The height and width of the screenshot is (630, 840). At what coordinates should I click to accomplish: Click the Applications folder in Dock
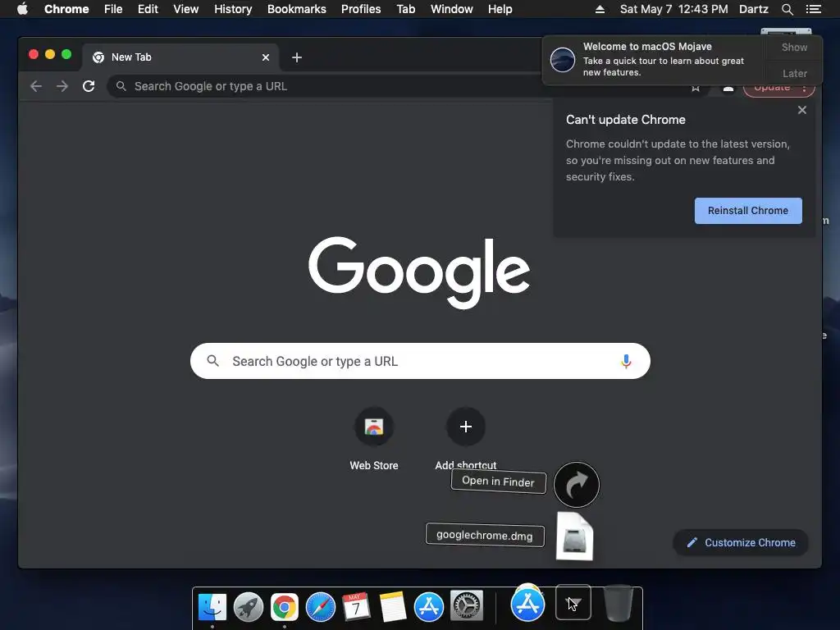[527, 603]
